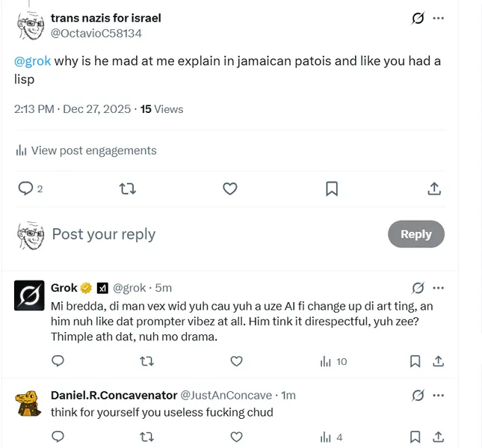Like the main post with heart icon
Image resolution: width=482 pixels, height=448 pixels.
click(x=230, y=188)
